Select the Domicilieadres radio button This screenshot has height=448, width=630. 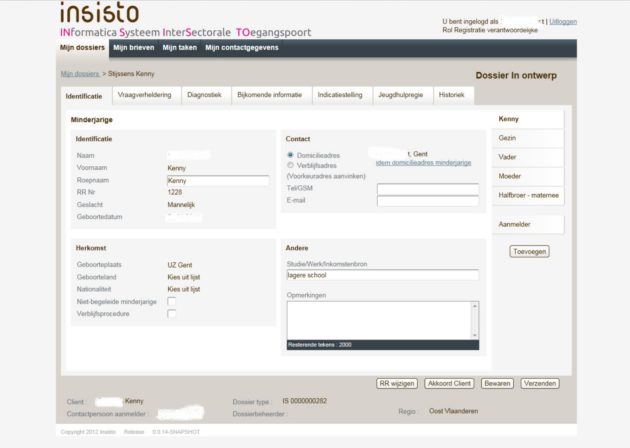(x=290, y=155)
